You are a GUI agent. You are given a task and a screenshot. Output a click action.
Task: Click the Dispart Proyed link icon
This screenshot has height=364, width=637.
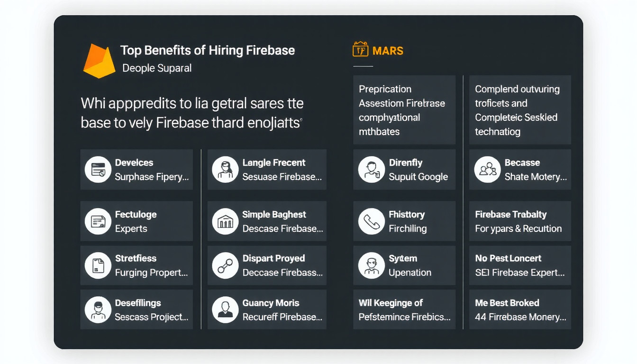pyautogui.click(x=225, y=265)
